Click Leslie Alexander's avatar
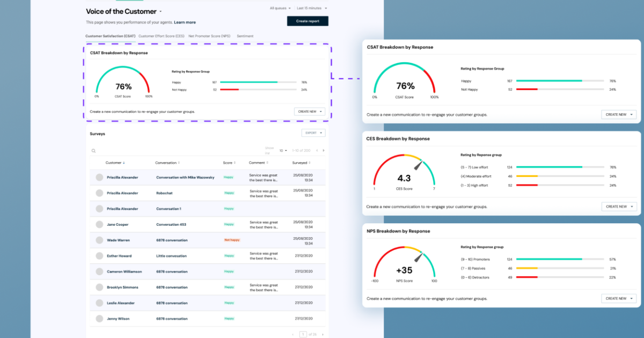Viewport: 644px width, 338px height. click(99, 303)
